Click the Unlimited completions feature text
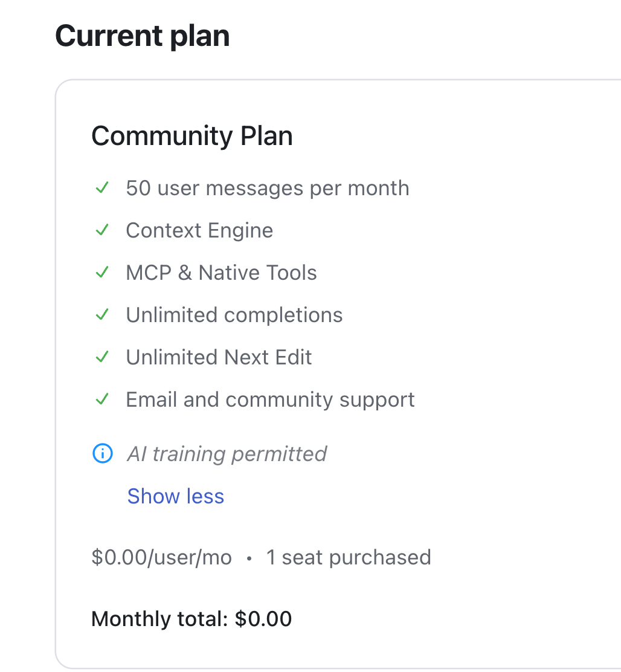621x672 pixels. pos(234,315)
